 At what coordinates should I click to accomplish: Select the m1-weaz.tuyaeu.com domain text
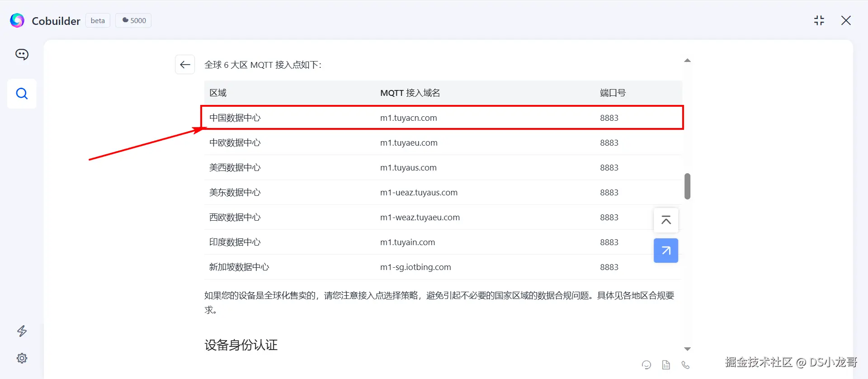point(420,217)
